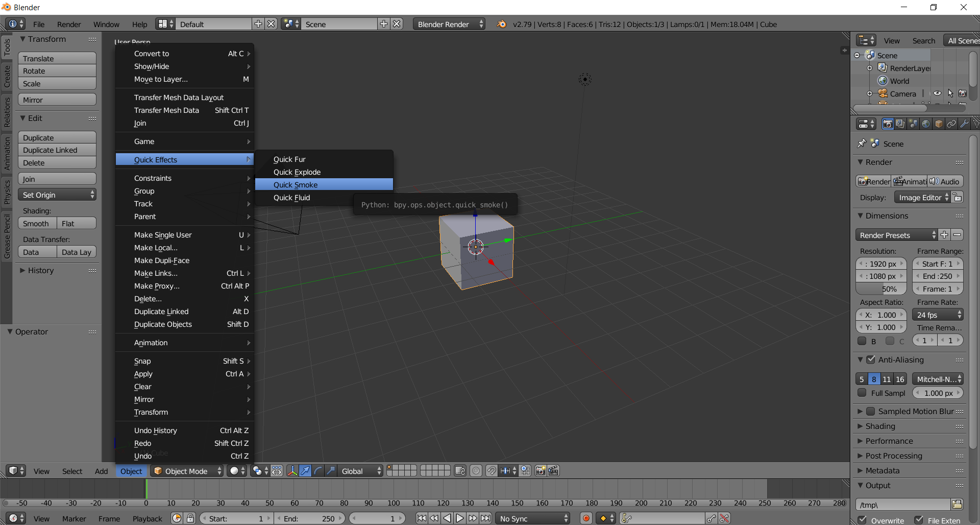Open the Object Mode dropdown
The image size is (980, 525).
click(x=188, y=471)
